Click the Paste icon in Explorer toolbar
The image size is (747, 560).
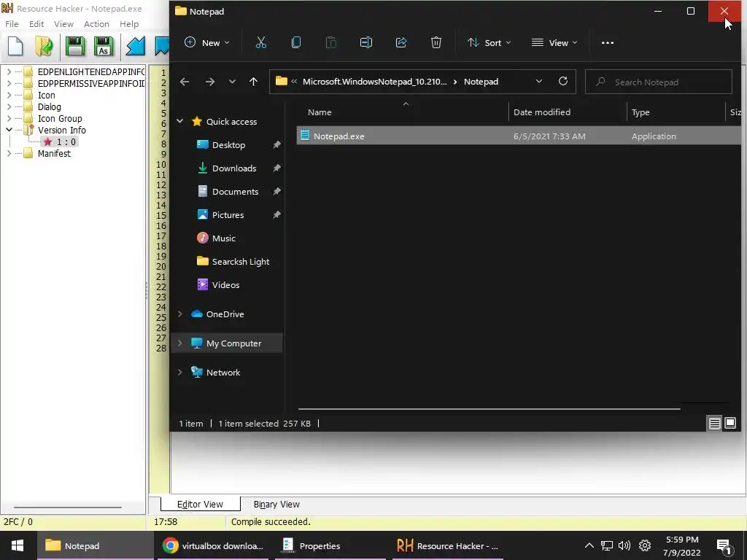(x=331, y=42)
